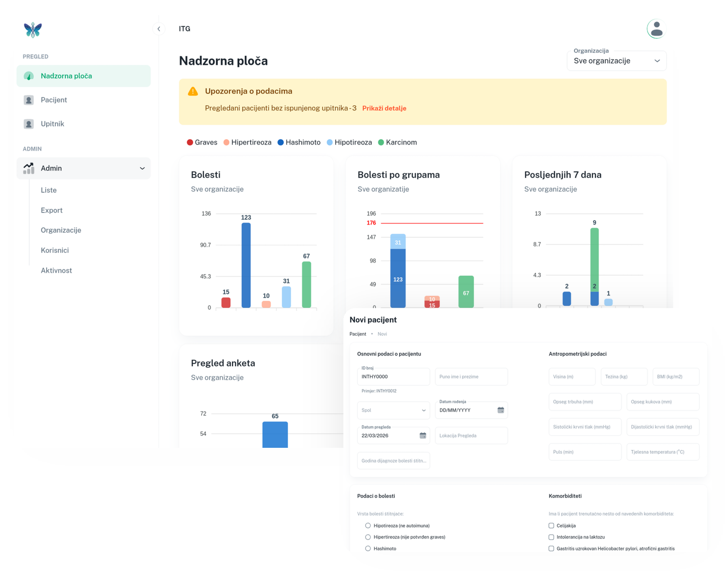
Task: Open the Organizacija dropdown
Action: click(x=616, y=61)
